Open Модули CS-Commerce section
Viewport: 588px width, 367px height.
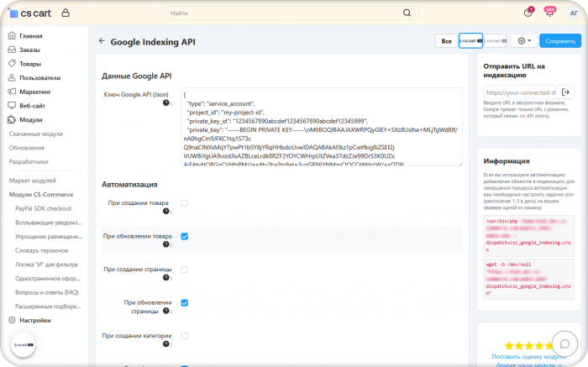point(41,194)
